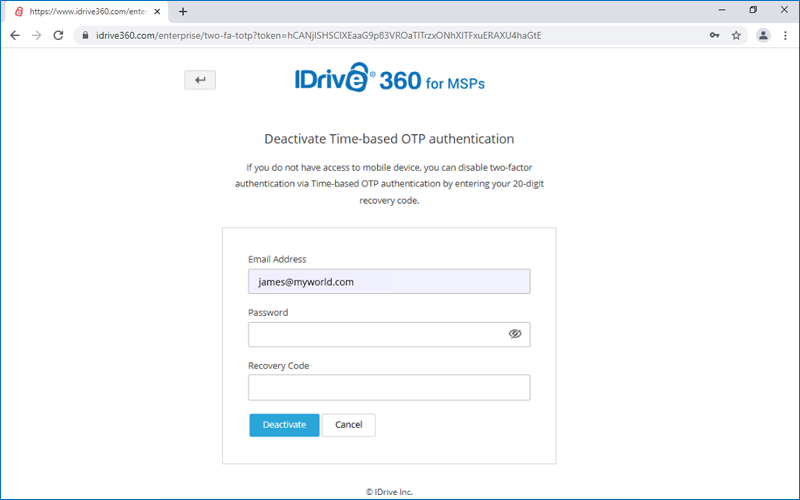Click the padlock site info icon

point(85,35)
